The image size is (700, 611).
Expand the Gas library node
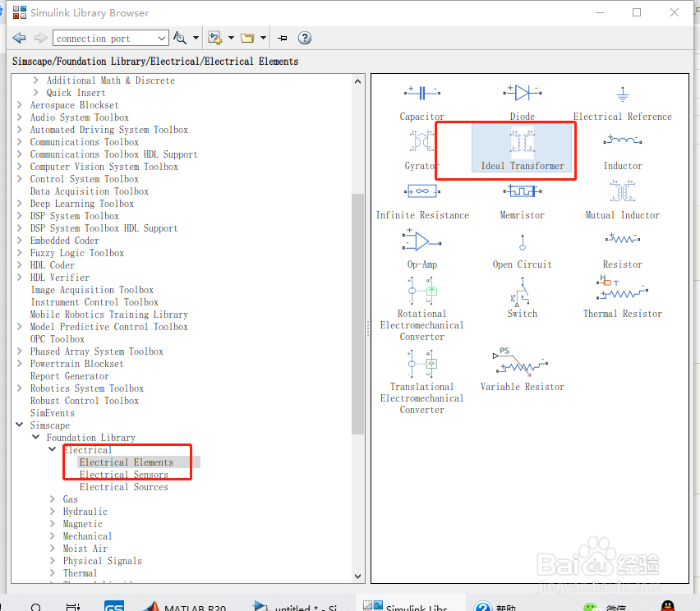pyautogui.click(x=53, y=498)
